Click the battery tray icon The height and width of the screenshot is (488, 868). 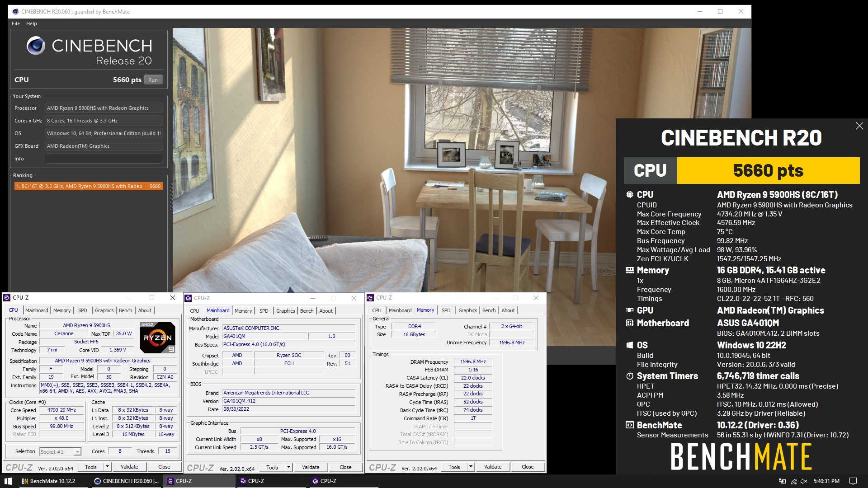tap(782, 481)
